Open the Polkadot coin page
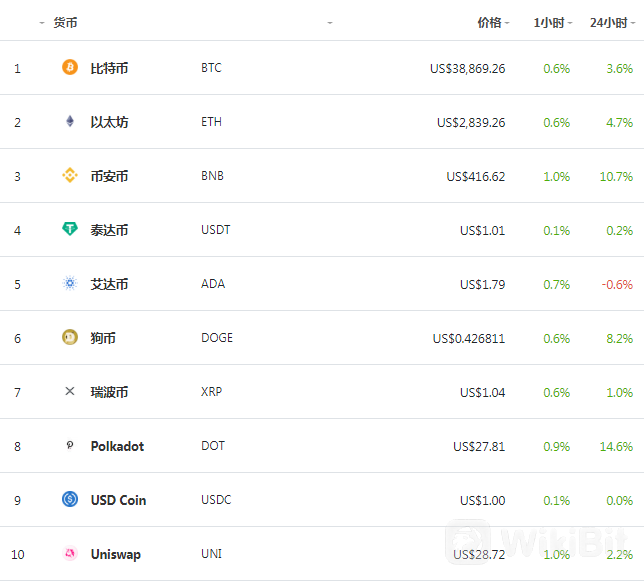This screenshot has height=583, width=644. 117,446
